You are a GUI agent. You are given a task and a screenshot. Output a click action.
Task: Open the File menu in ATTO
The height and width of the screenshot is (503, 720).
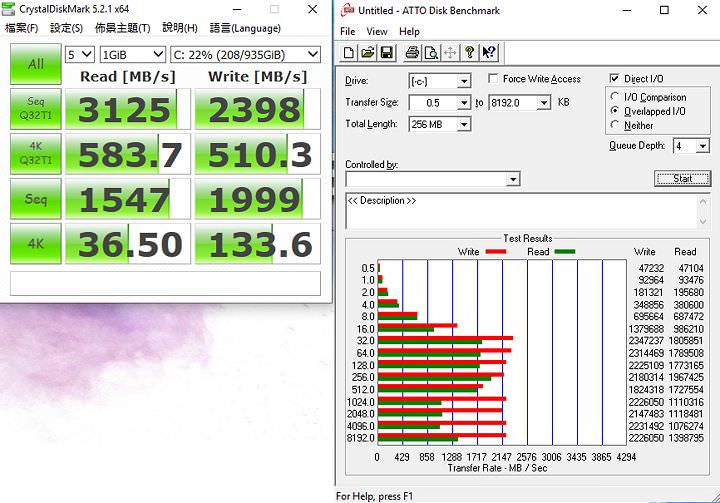click(348, 31)
